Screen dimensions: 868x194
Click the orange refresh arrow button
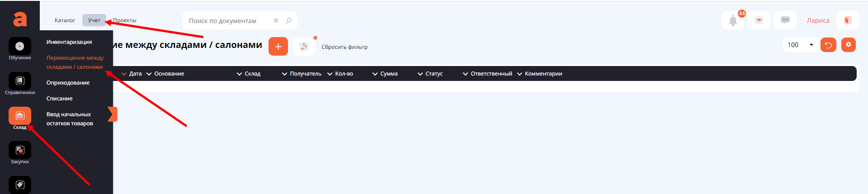click(x=828, y=45)
